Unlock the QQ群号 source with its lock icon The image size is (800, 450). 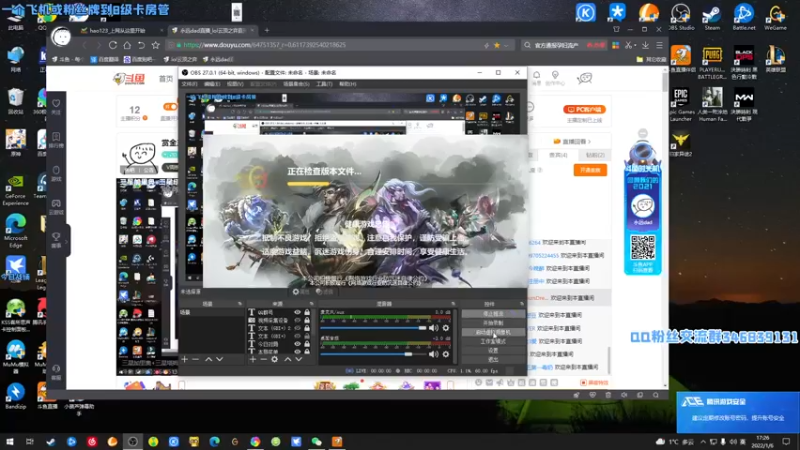click(307, 312)
